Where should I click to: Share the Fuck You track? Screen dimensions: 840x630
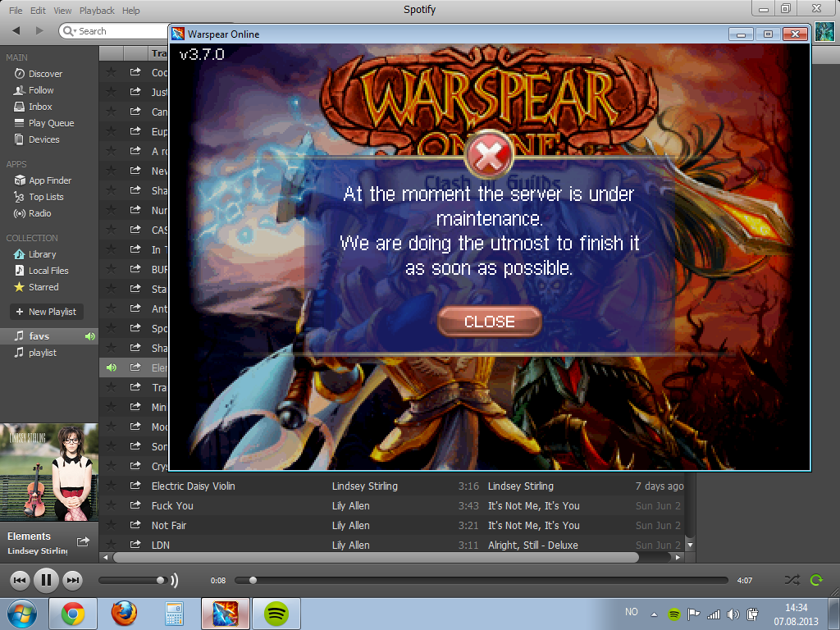135,505
